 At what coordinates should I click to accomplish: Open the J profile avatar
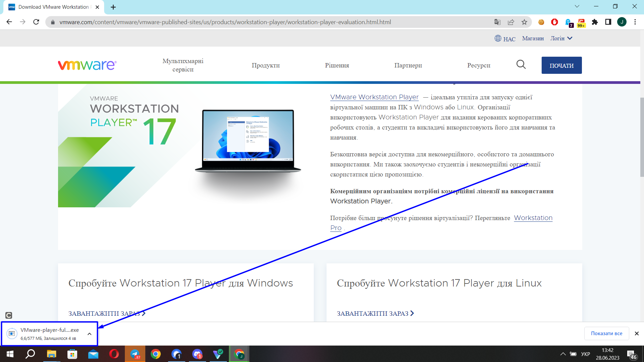622,22
